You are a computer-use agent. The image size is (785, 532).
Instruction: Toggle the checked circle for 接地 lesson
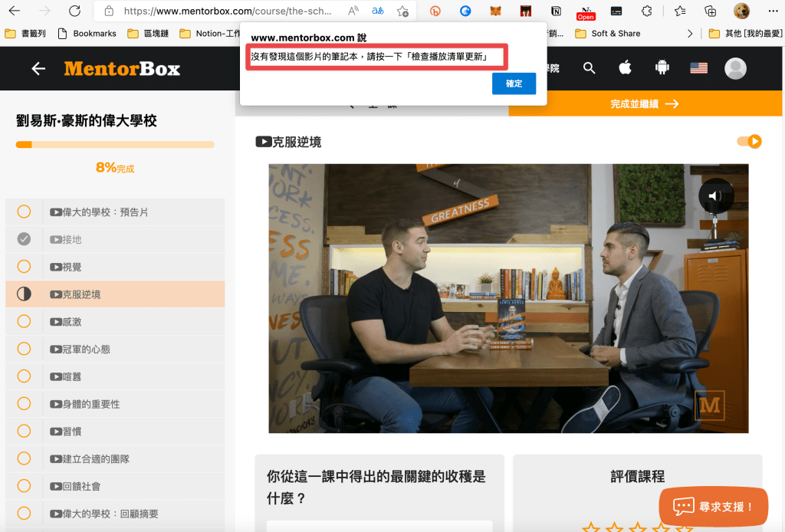[x=24, y=239]
